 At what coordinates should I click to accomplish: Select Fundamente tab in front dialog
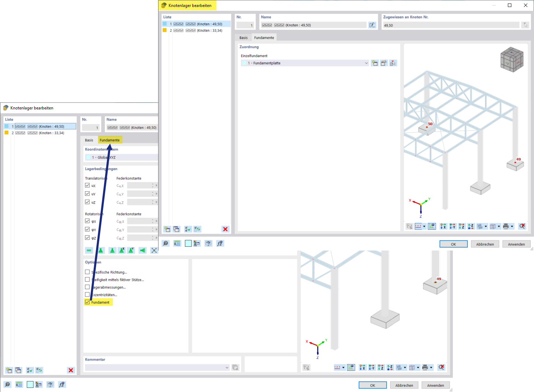264,38
